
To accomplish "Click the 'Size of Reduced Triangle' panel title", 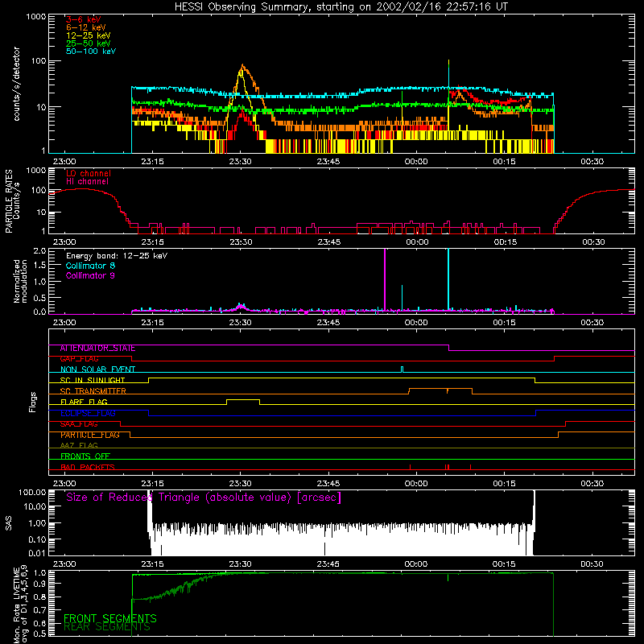I will [204, 497].
